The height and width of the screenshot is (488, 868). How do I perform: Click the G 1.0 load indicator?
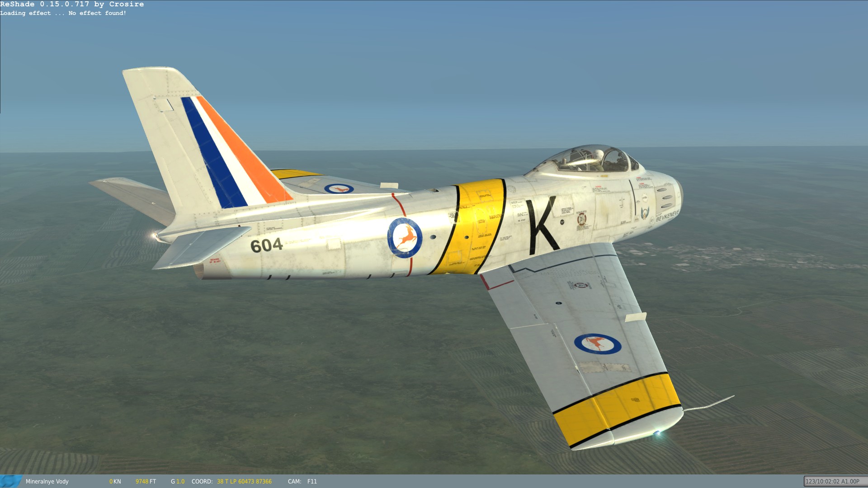[x=178, y=482]
